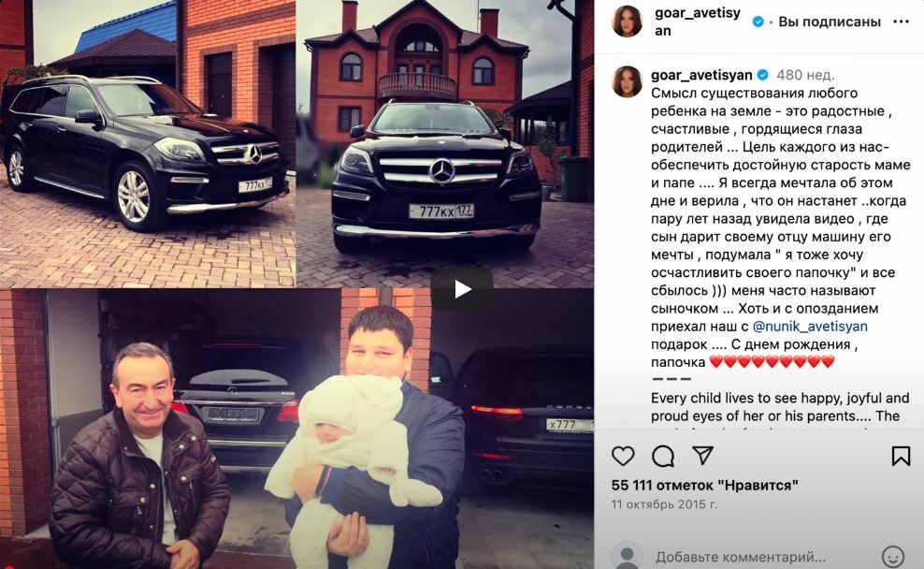Share the post with the paper plane icon
924x569 pixels.
pyautogui.click(x=703, y=455)
